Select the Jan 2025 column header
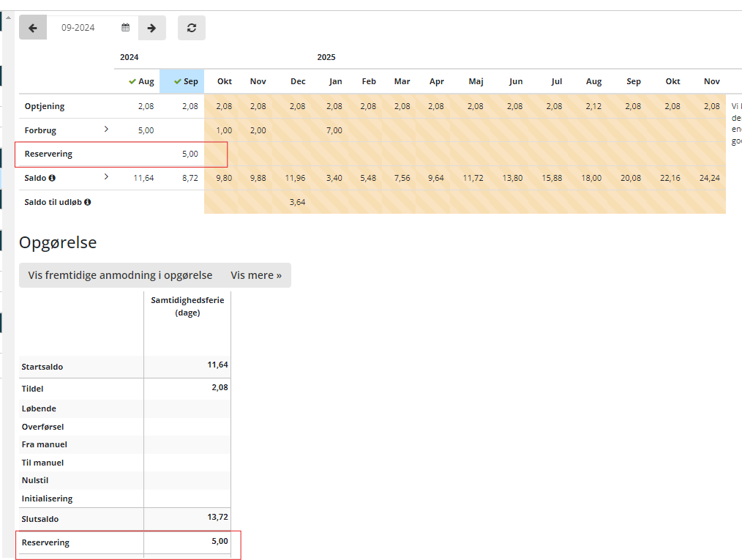This screenshot has height=560, width=742. click(335, 82)
